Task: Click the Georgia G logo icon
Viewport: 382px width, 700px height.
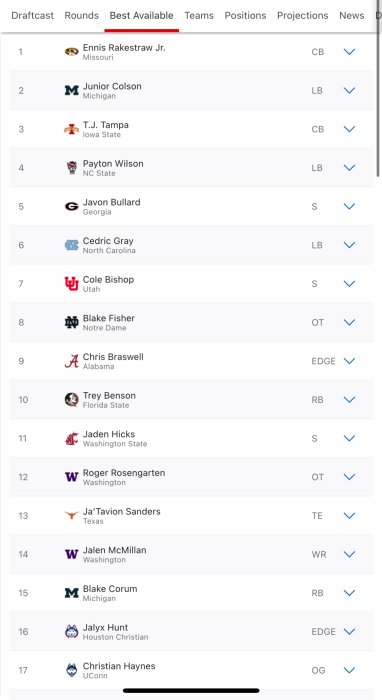Action: 71,206
